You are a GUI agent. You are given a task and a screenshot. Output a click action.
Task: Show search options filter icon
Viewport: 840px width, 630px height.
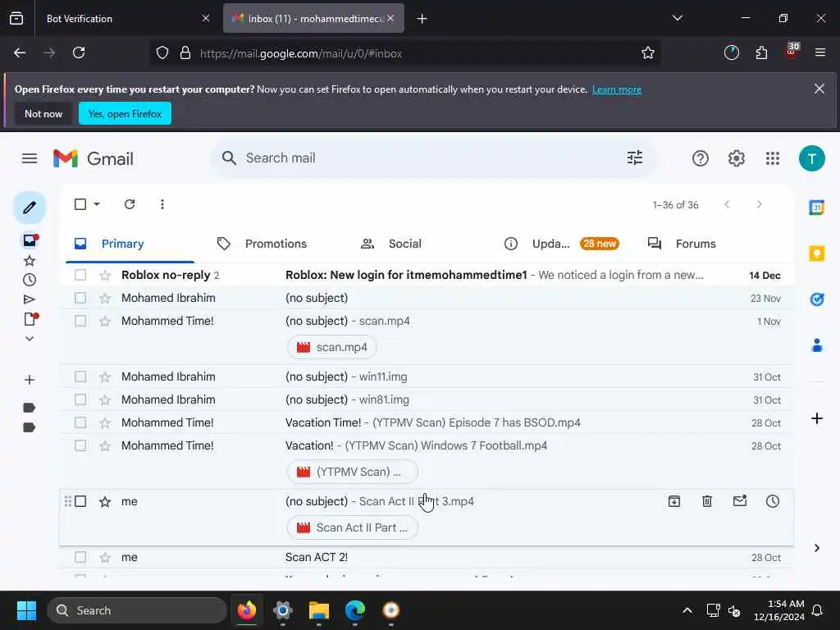[635, 158]
